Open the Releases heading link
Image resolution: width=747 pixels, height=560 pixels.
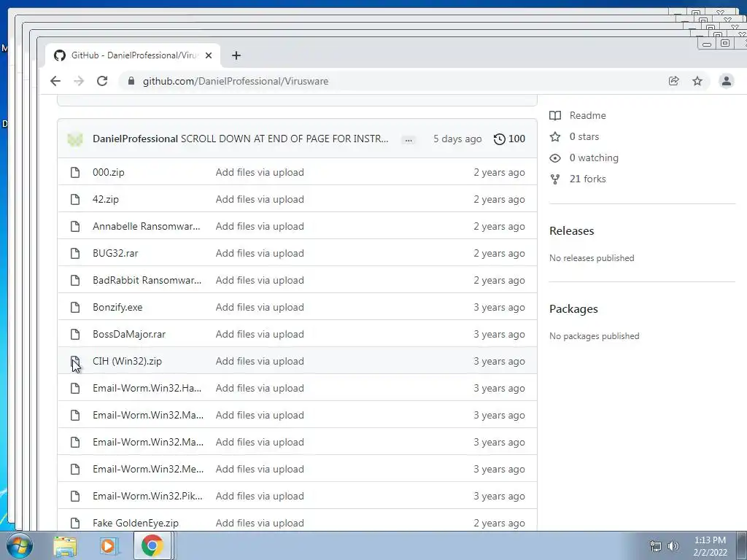571,231
